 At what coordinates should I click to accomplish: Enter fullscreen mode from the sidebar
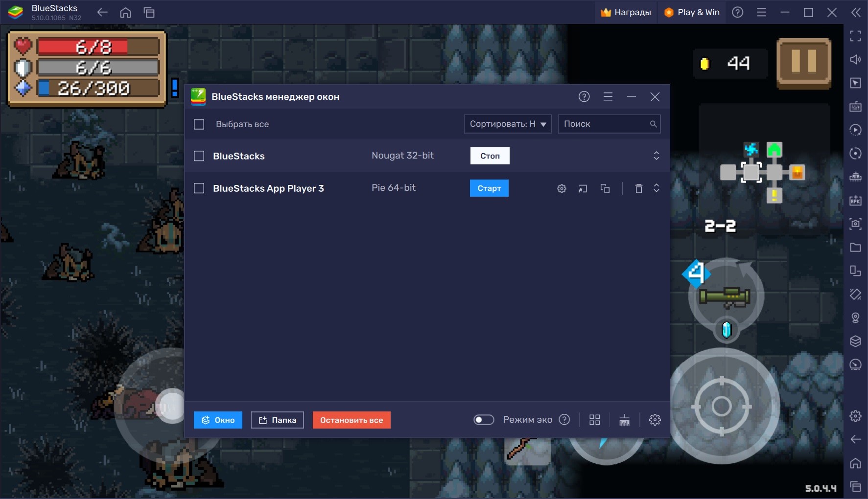[x=855, y=36]
